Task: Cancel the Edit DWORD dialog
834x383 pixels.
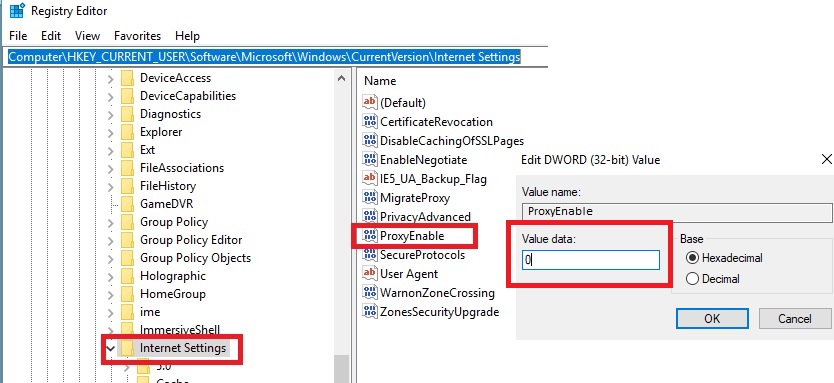Action: click(795, 319)
